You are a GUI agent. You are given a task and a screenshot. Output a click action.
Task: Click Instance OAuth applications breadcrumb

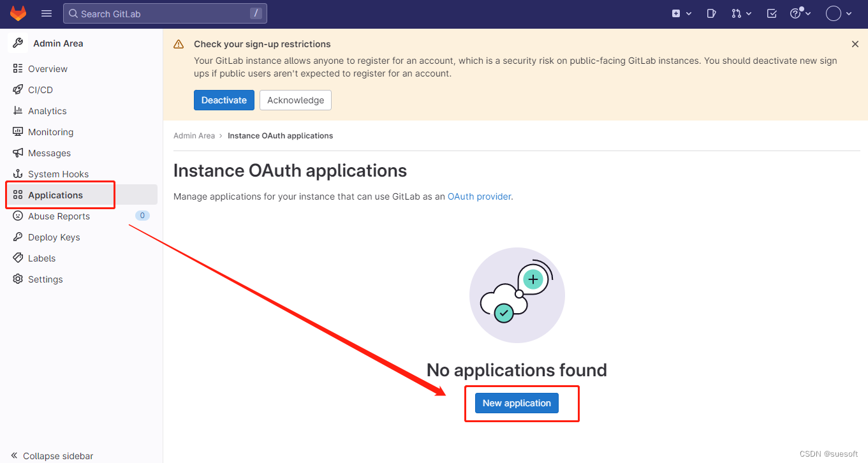tap(280, 136)
